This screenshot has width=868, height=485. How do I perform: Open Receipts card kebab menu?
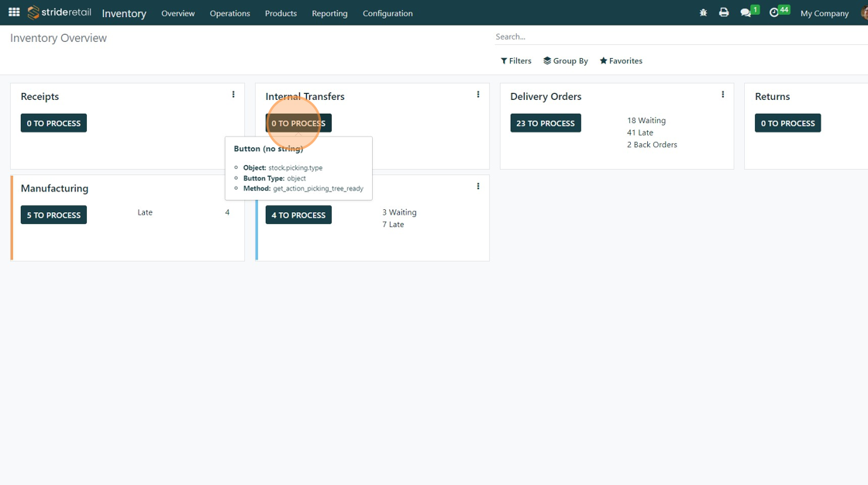pyautogui.click(x=233, y=95)
